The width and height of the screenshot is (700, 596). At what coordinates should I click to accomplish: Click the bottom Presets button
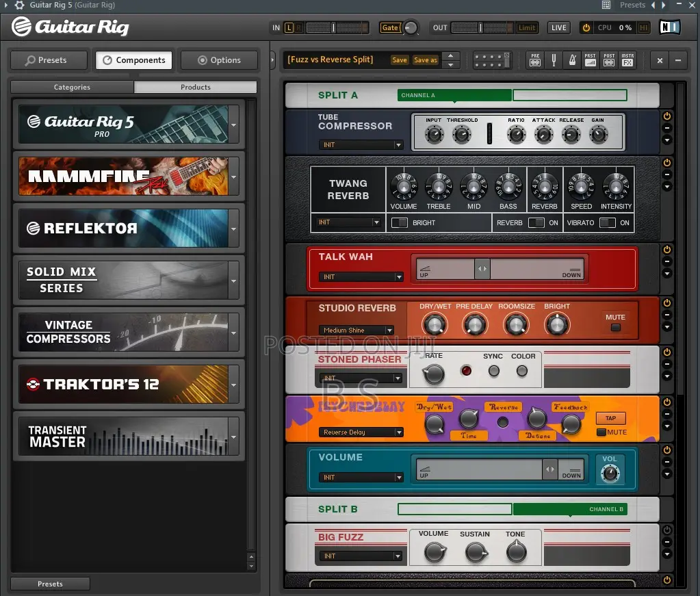pyautogui.click(x=50, y=584)
